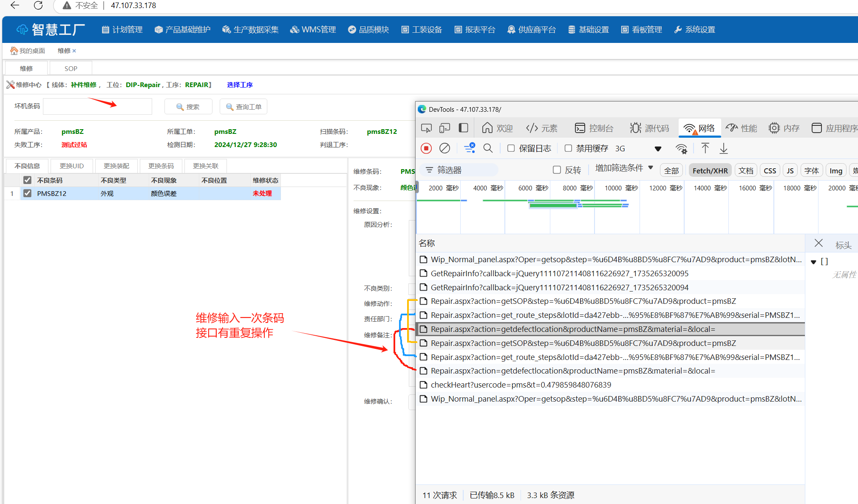Image resolution: width=858 pixels, height=504 pixels.
Task: Enable the 保留日志 checkbox
Action: 511,148
